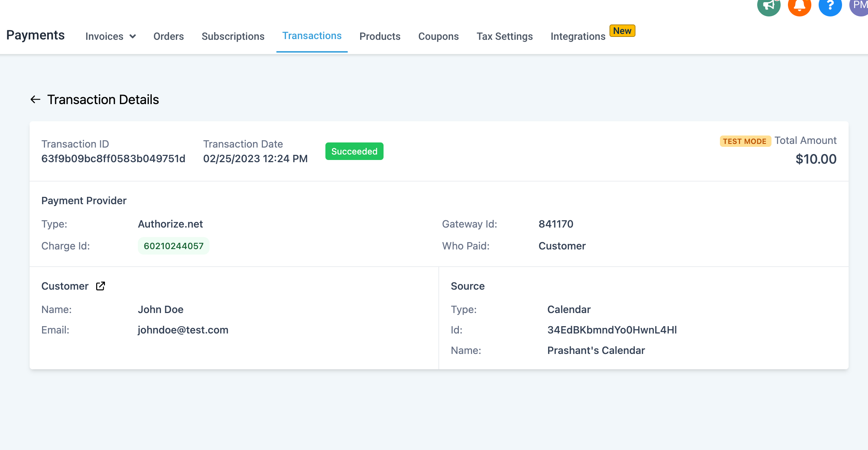This screenshot has height=450, width=868.
Task: Expand the Invoices dropdown chevron
Action: pyautogui.click(x=133, y=37)
